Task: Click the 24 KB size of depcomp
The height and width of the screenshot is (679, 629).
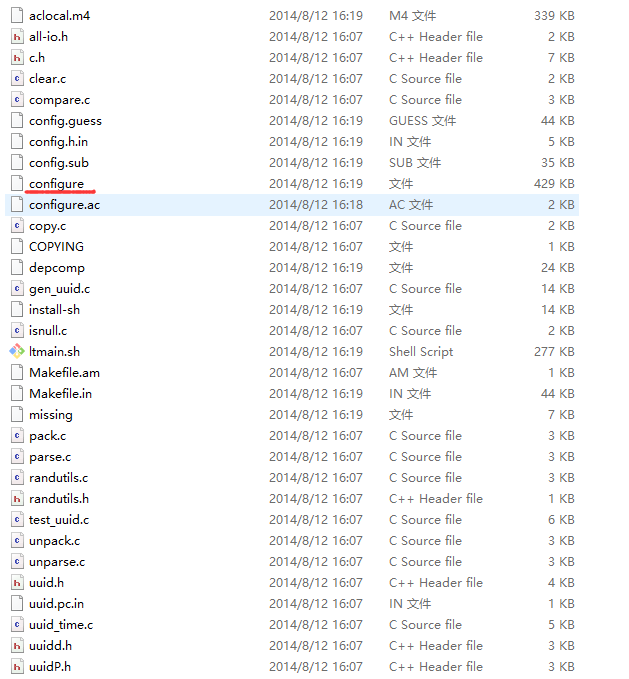Action: [x=558, y=268]
